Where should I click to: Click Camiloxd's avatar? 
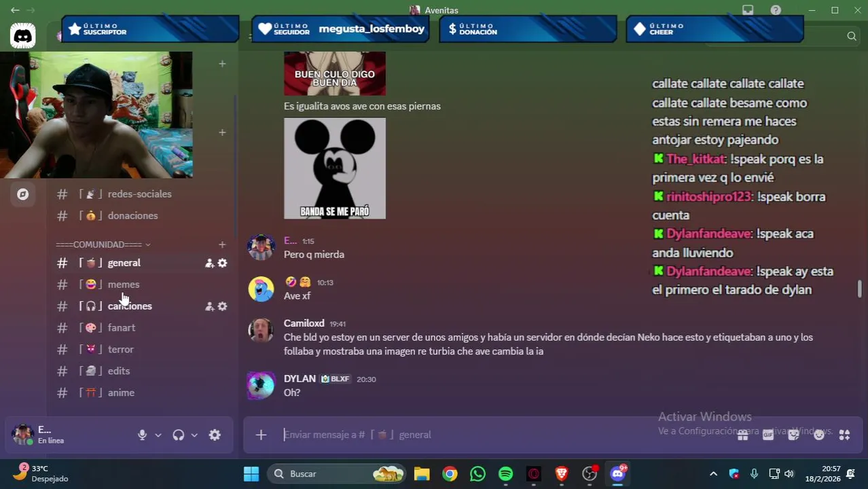pyautogui.click(x=261, y=330)
